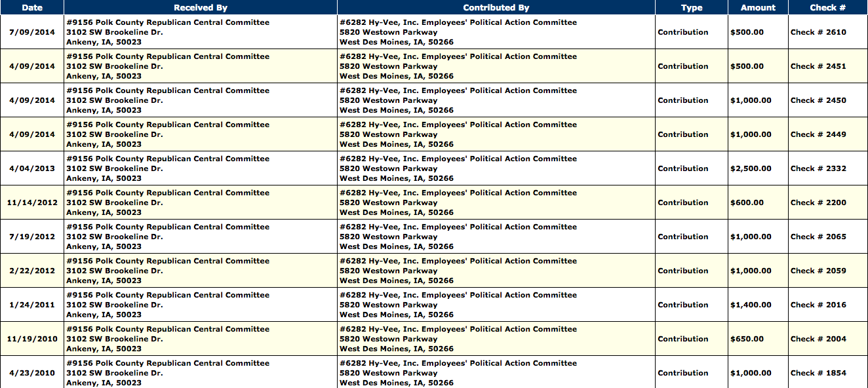
Task: Click the Contribution type in the 11/14/2012 row
Action: point(683,203)
